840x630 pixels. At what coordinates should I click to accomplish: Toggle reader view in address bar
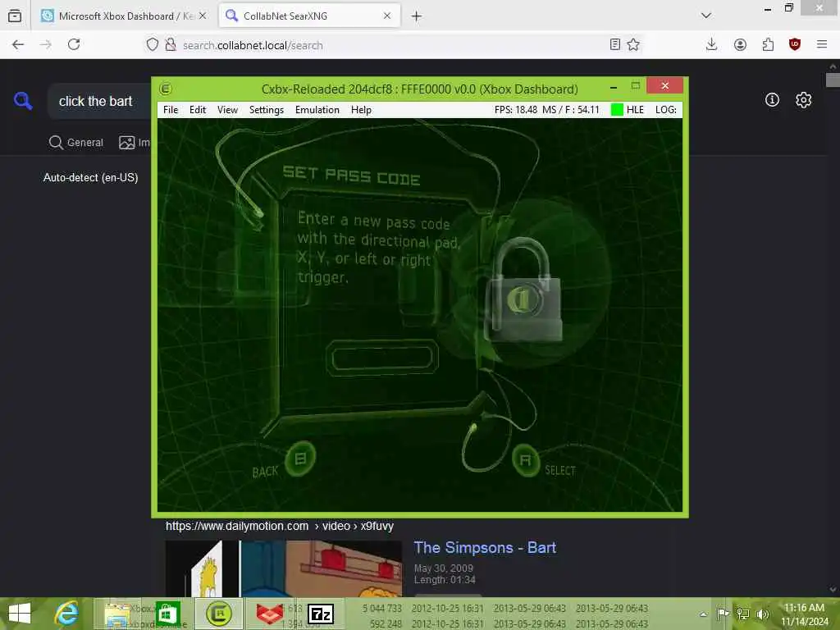pos(615,44)
